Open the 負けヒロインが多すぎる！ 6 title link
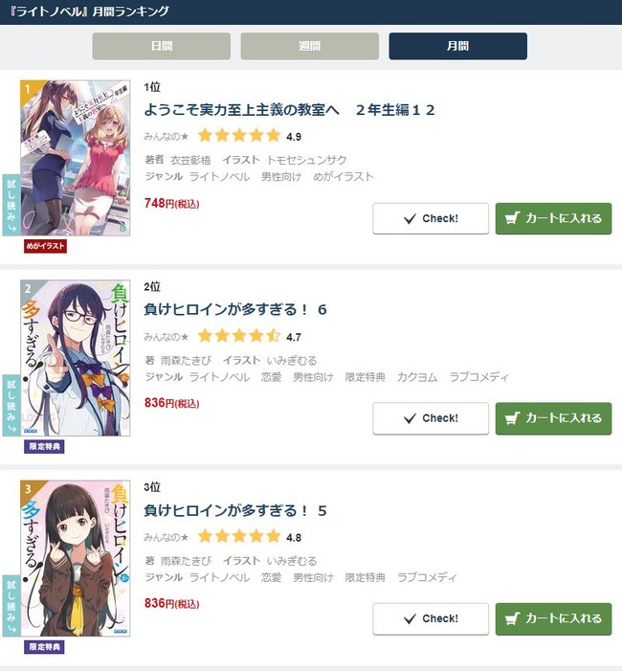This screenshot has width=622, height=672. (235, 309)
